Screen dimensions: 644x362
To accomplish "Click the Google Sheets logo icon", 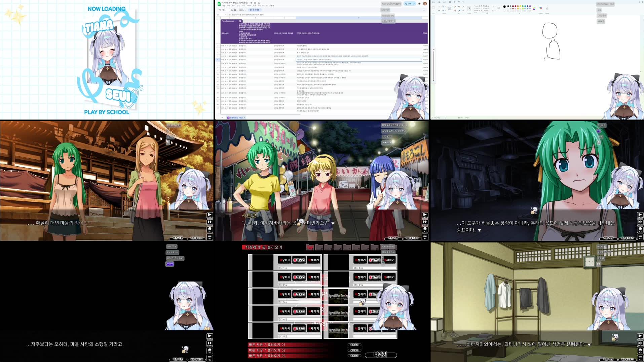I will (x=219, y=4).
